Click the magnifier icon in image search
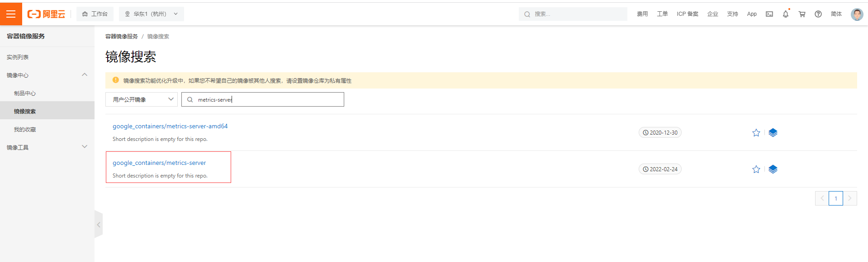This screenshot has width=868, height=262. (190, 99)
